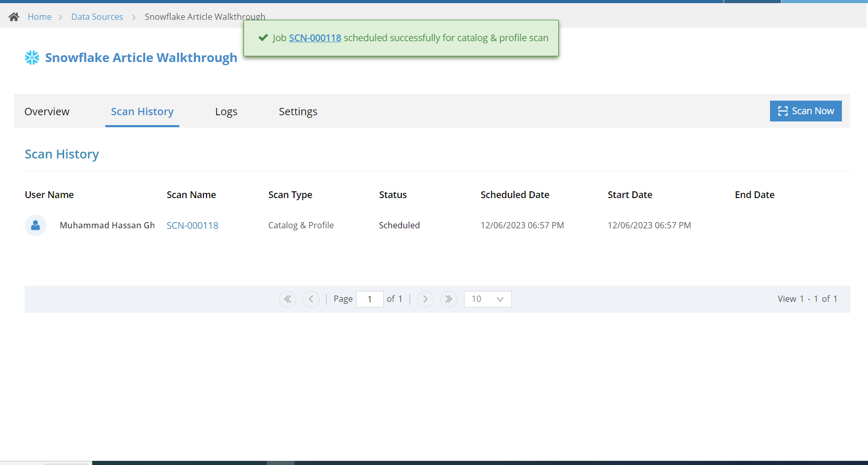
Task: Go to Home breadcrumb link
Action: (x=40, y=17)
